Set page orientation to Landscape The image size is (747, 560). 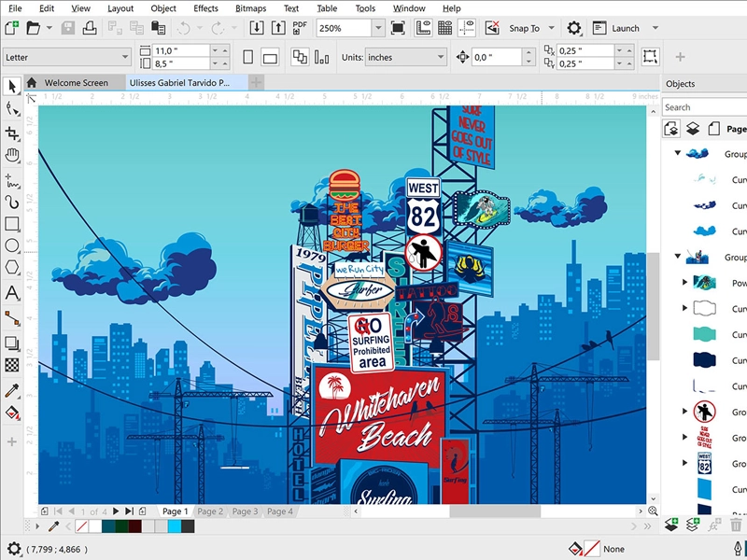(x=270, y=57)
